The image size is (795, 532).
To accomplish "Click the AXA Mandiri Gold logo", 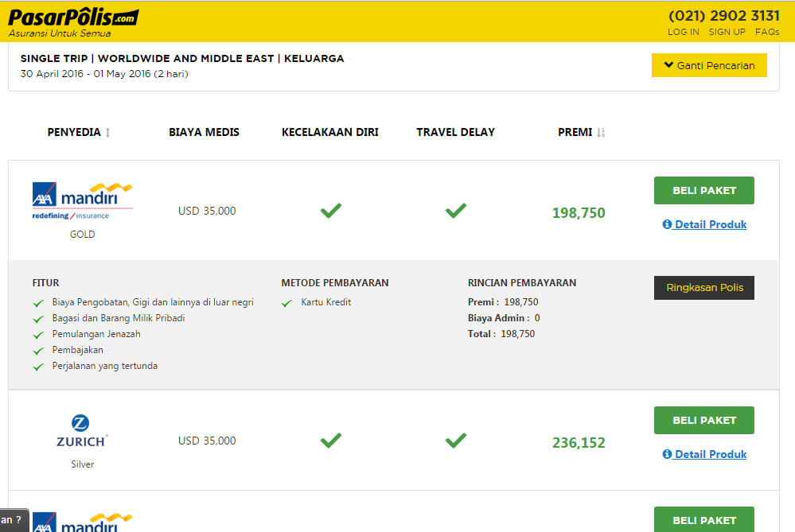I will point(82,201).
